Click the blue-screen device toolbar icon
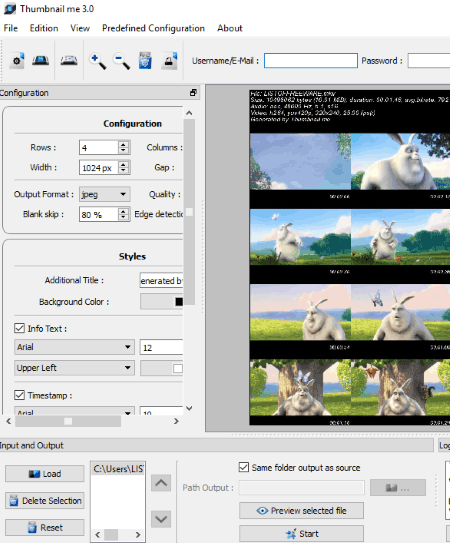This screenshot has height=543, width=450. coord(41,61)
